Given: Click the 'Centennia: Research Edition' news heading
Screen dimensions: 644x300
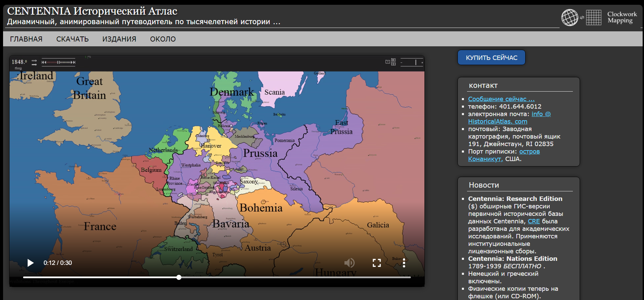Looking at the screenshot, I should tap(515, 199).
